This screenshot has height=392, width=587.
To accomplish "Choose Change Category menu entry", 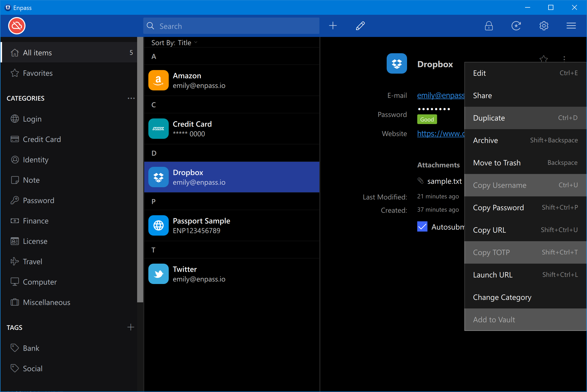I will (525, 297).
